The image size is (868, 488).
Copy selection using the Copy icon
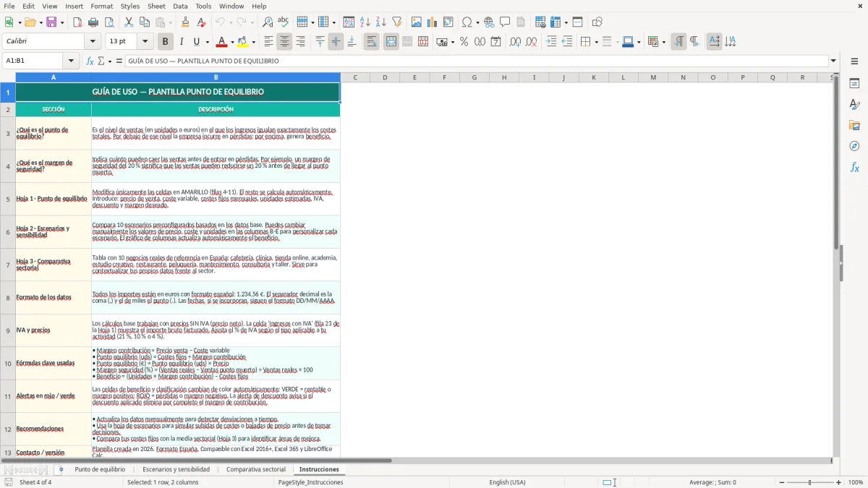(x=145, y=22)
